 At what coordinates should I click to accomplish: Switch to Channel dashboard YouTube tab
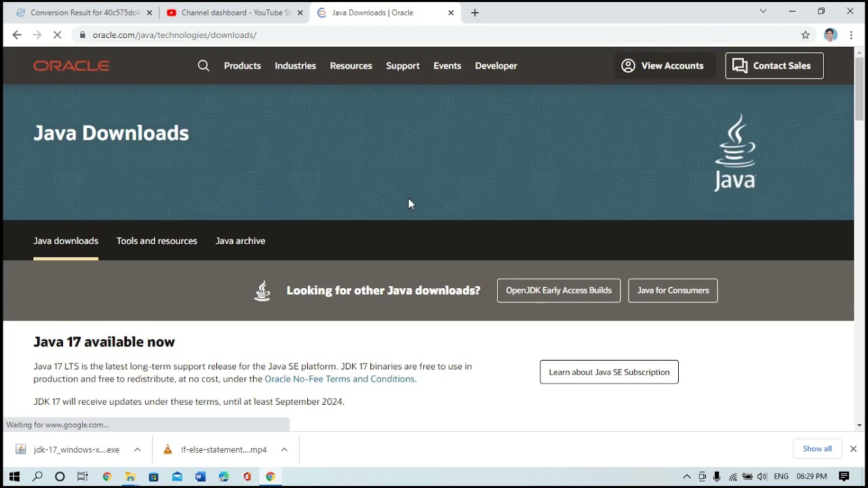tap(235, 13)
